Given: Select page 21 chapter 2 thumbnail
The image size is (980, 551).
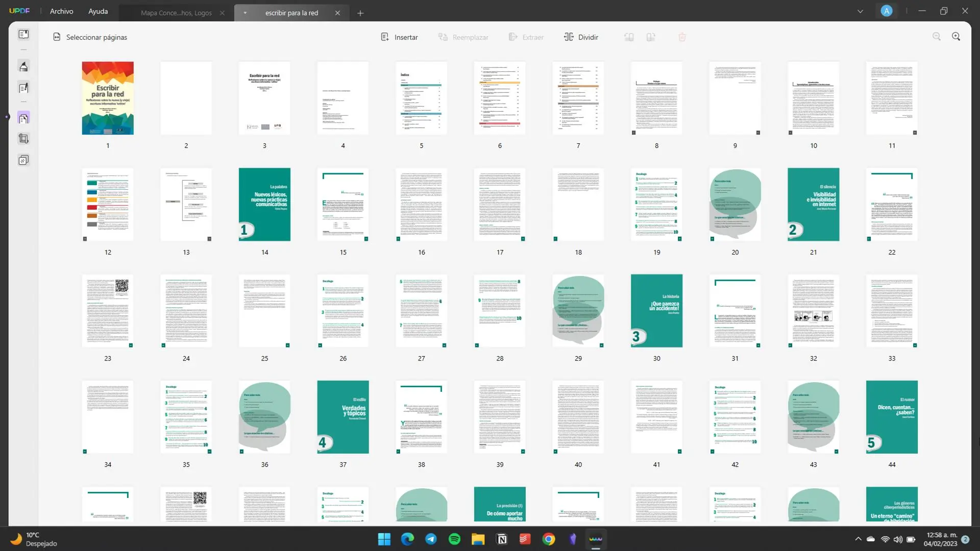Looking at the screenshot, I should pyautogui.click(x=813, y=205).
